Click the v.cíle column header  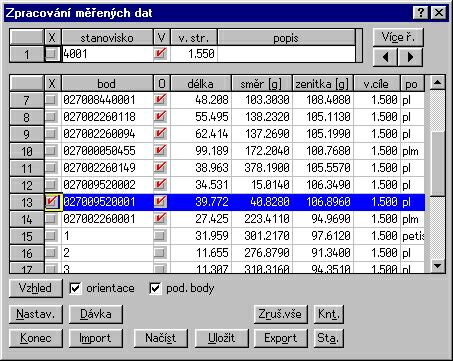377,84
